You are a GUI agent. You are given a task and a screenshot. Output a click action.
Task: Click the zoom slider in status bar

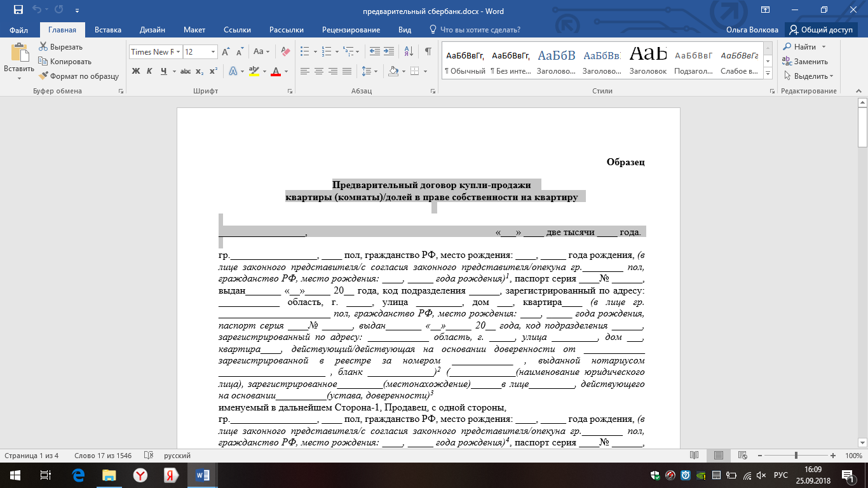tap(796, 456)
